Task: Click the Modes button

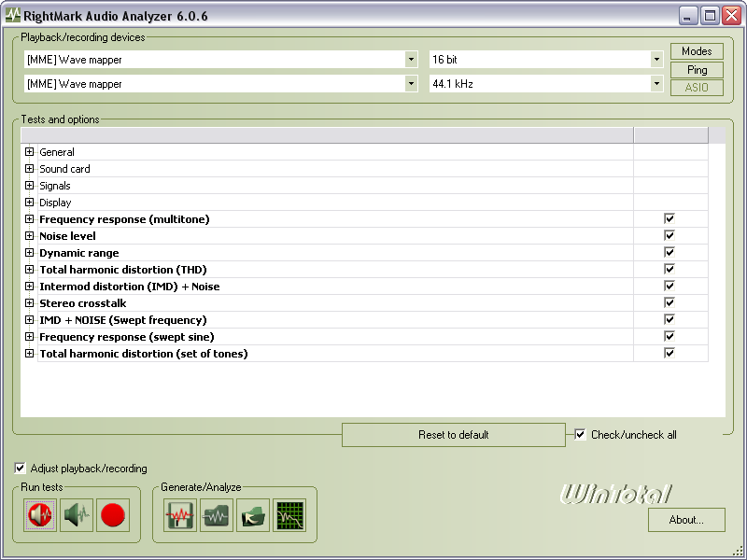Action: point(697,51)
